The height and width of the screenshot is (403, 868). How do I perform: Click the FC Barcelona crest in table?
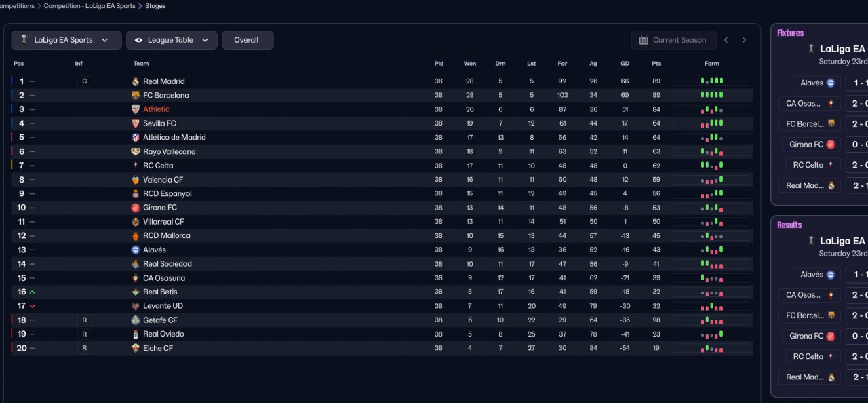tap(136, 96)
